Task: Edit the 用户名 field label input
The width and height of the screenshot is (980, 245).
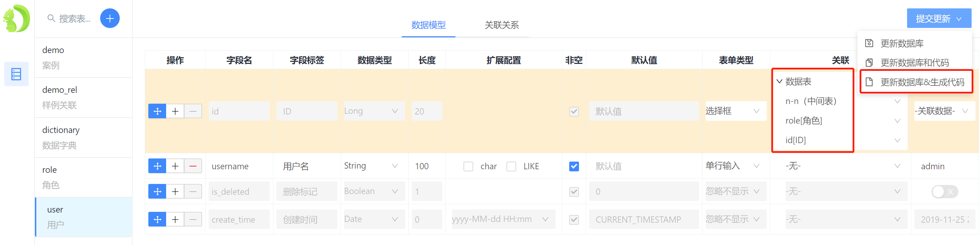Action: [x=307, y=166]
